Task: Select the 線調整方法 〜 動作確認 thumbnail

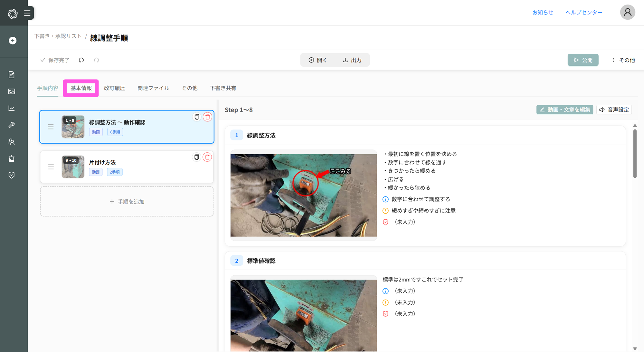Action: [x=73, y=127]
